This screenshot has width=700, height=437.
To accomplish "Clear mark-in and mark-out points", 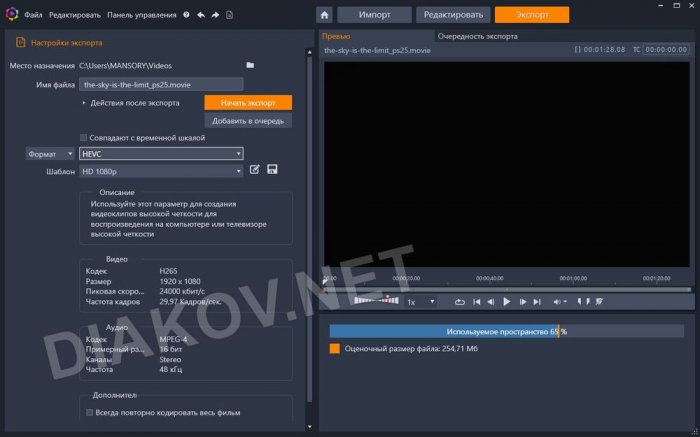I will 599,302.
